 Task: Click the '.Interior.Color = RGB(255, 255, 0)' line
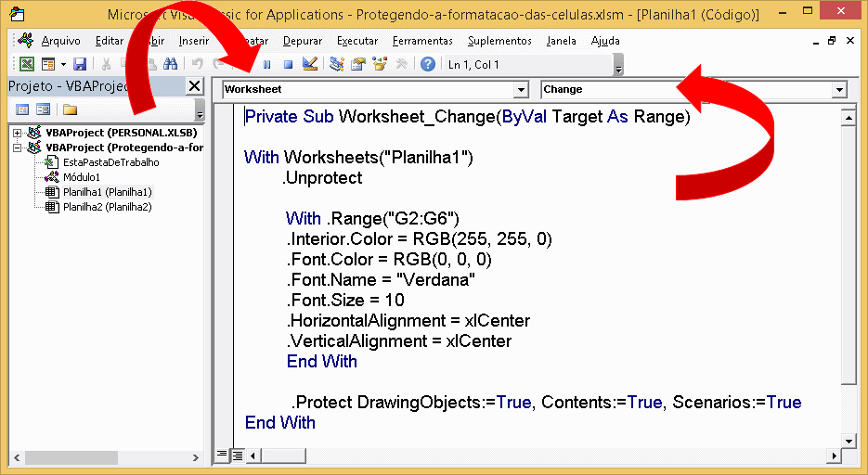419,238
